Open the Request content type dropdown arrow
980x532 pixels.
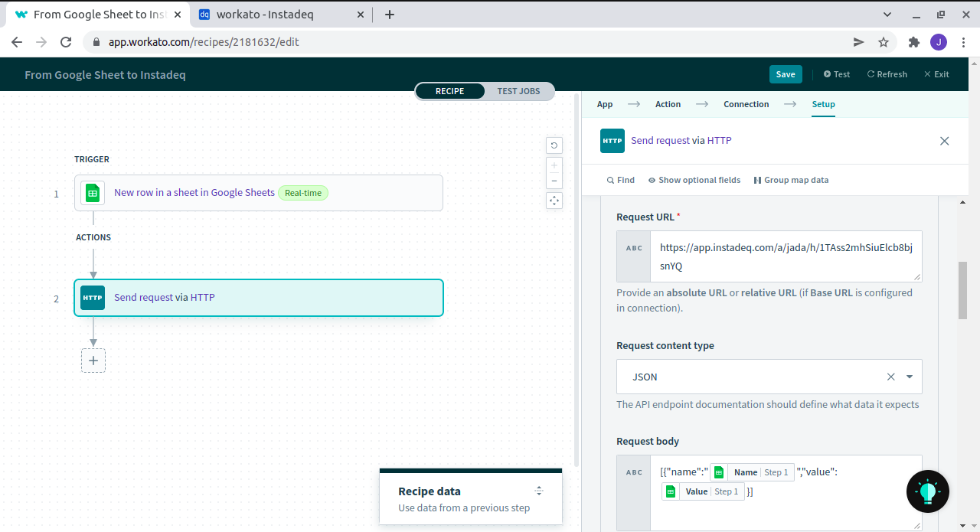[910, 377]
